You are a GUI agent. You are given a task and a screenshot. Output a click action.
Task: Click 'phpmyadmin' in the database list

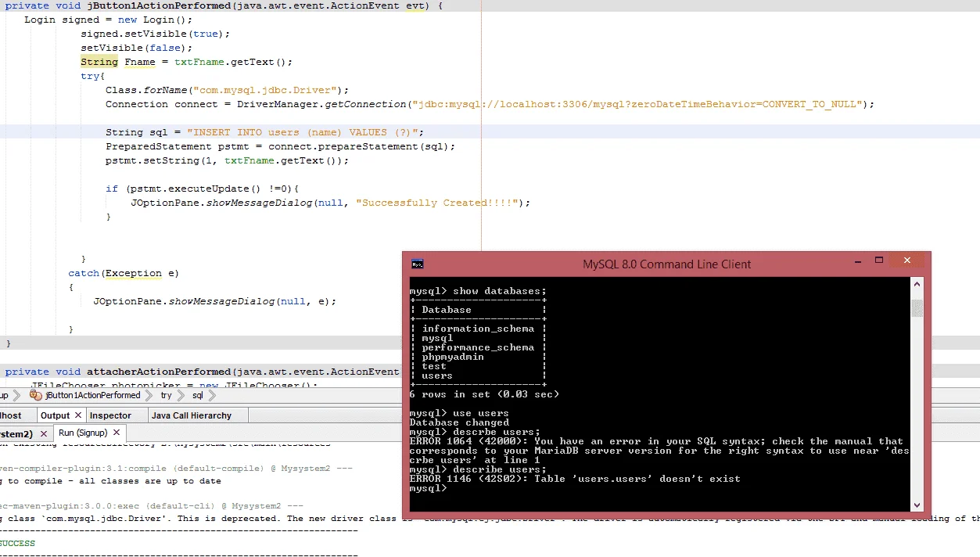click(453, 357)
